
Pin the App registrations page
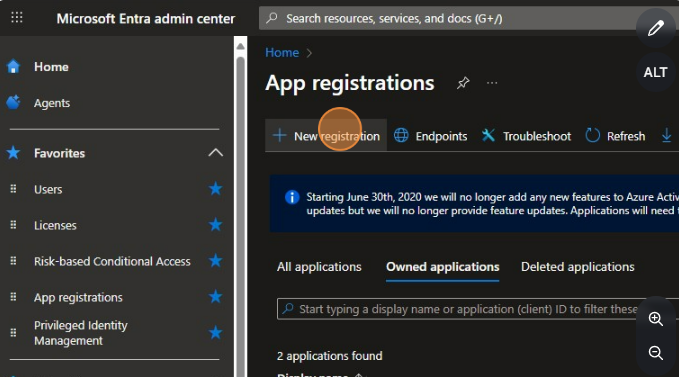[463, 82]
